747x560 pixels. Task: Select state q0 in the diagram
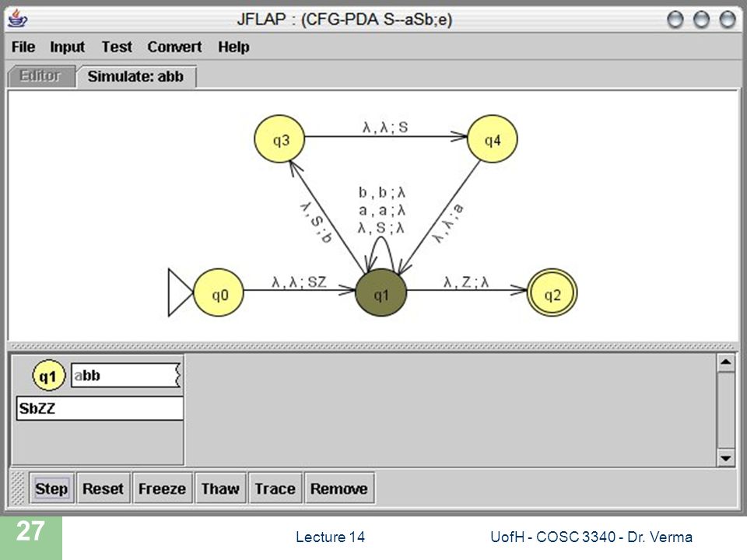coord(219,292)
